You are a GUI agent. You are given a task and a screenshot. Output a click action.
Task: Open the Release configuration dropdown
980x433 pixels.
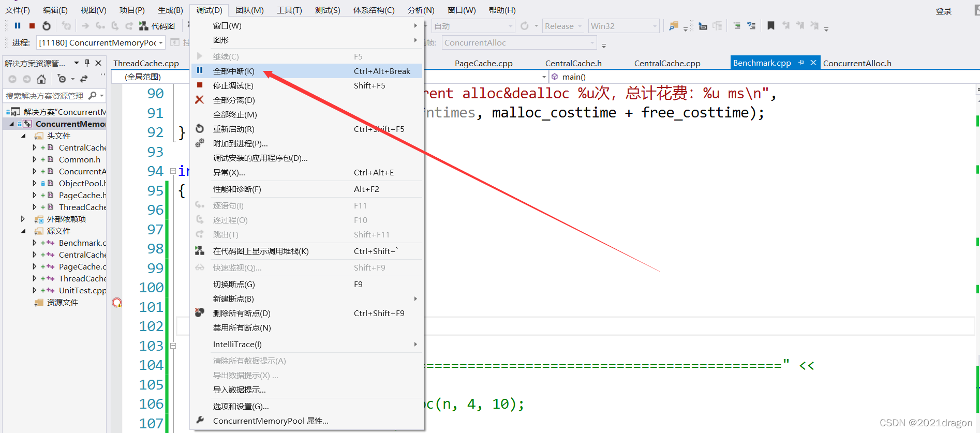pos(563,26)
